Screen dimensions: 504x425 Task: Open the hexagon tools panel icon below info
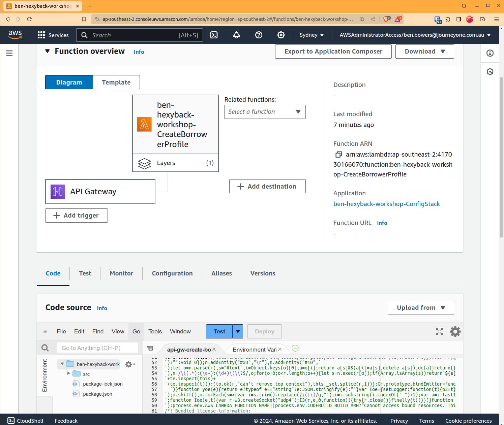(490, 72)
